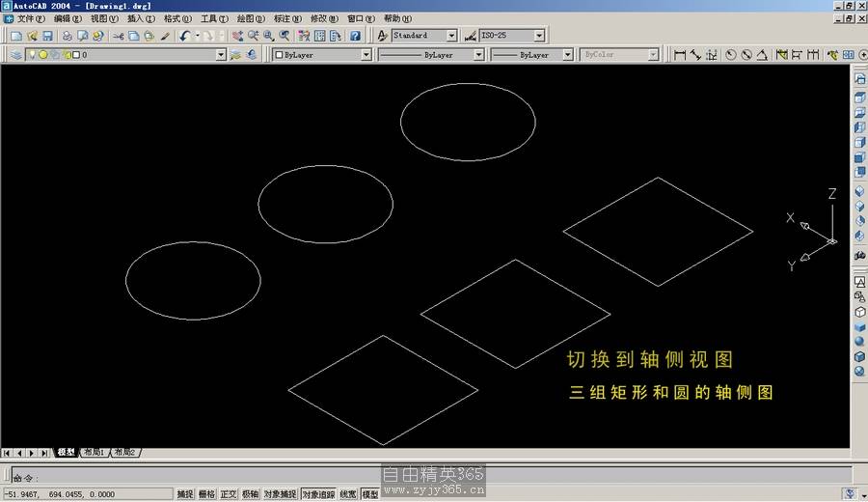
Task: Click the Cut scissors icon
Action: (x=118, y=36)
